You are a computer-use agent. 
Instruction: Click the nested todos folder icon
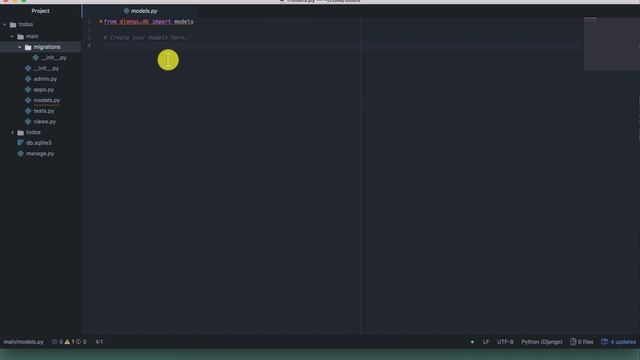[x=20, y=132]
